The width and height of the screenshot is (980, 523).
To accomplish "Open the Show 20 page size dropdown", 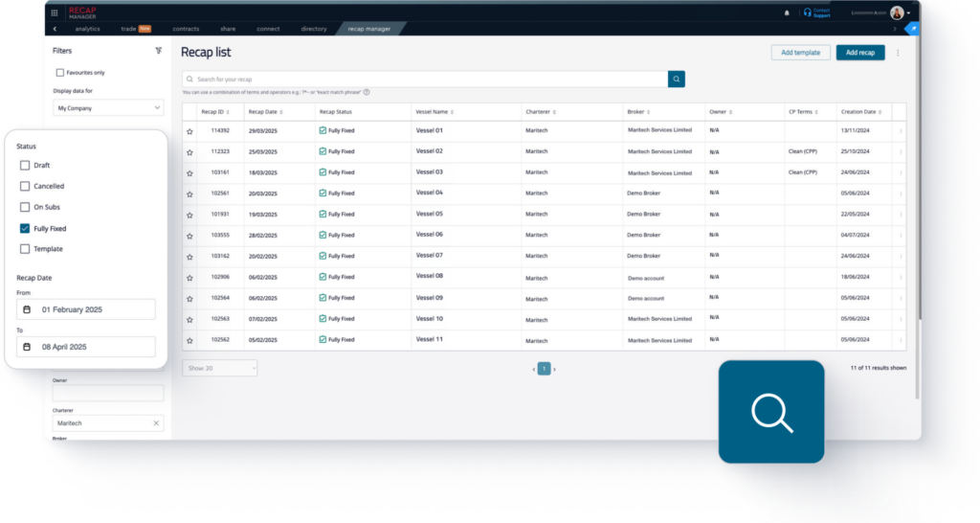I will pos(219,368).
